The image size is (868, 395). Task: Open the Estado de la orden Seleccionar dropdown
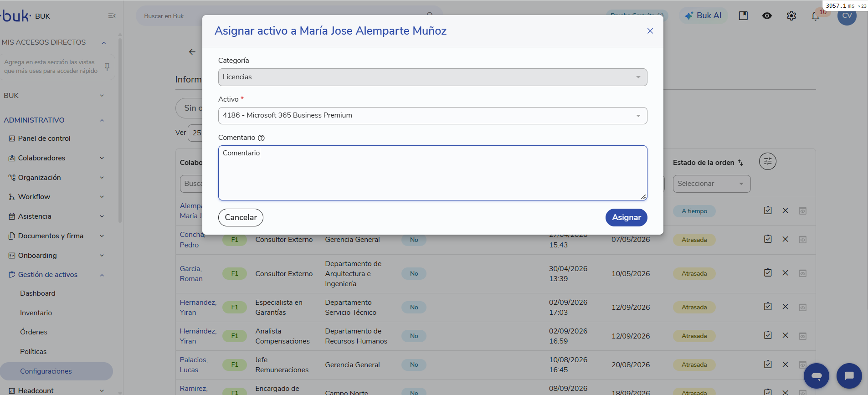pos(711,184)
